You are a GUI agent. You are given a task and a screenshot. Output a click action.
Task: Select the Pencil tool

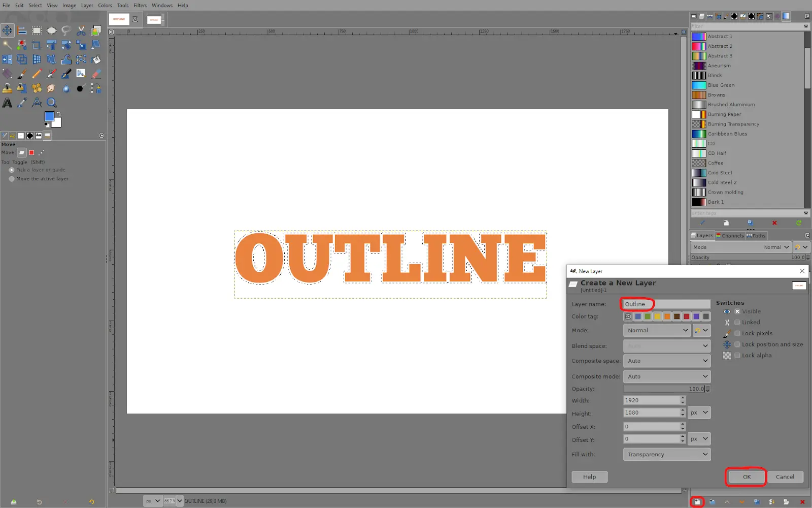tap(37, 74)
